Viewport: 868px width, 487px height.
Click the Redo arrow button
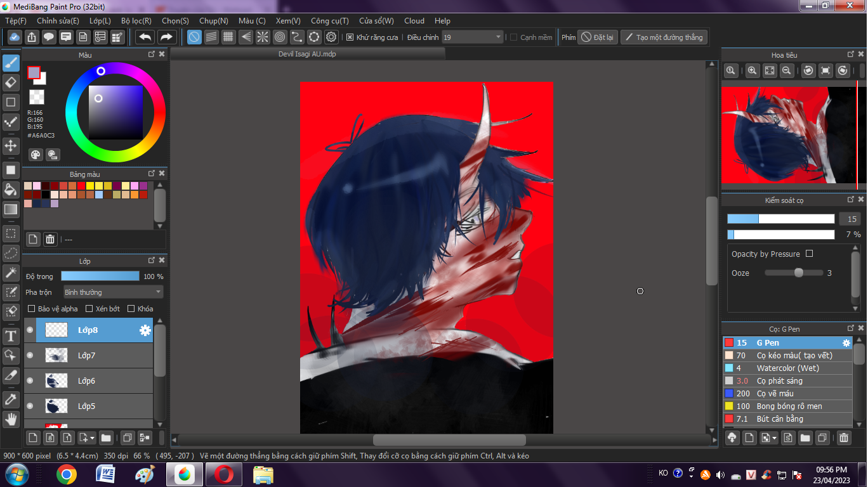(166, 37)
